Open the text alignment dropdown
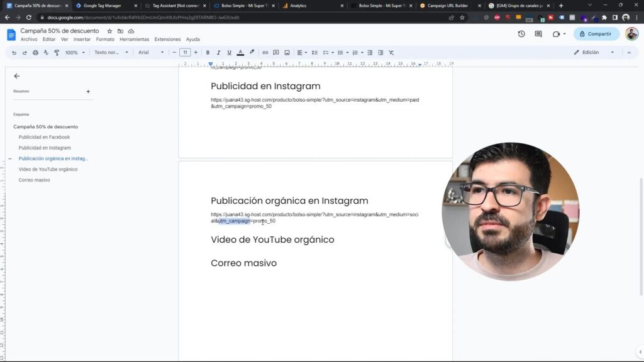The height and width of the screenshot is (362, 644). pos(302,53)
